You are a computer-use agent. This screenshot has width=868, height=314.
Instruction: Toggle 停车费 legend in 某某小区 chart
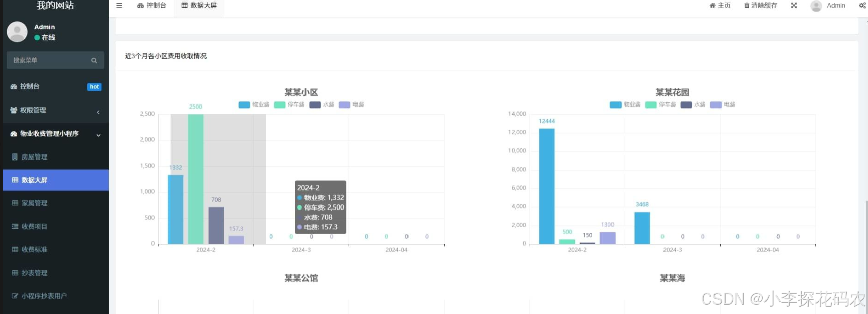(x=289, y=105)
